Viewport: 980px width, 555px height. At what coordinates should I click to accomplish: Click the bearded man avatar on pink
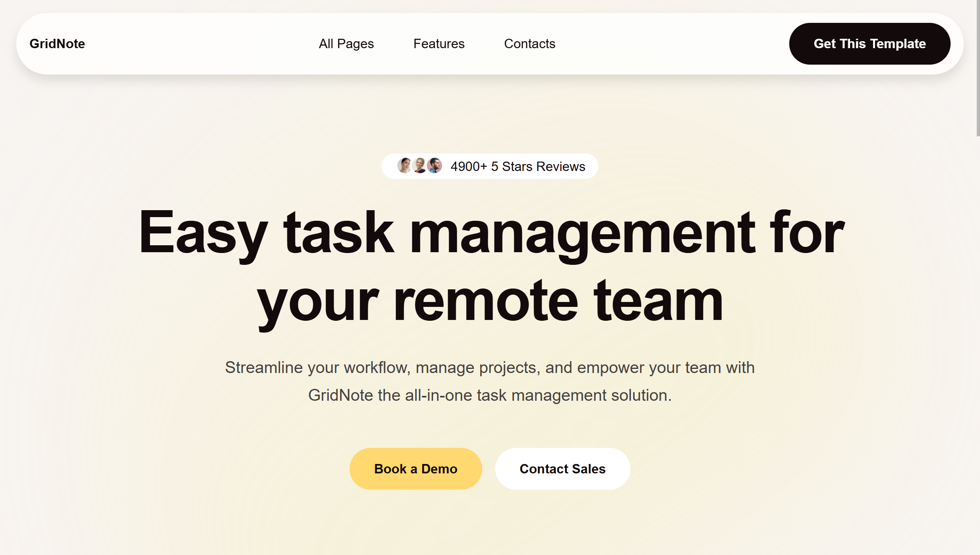click(435, 166)
